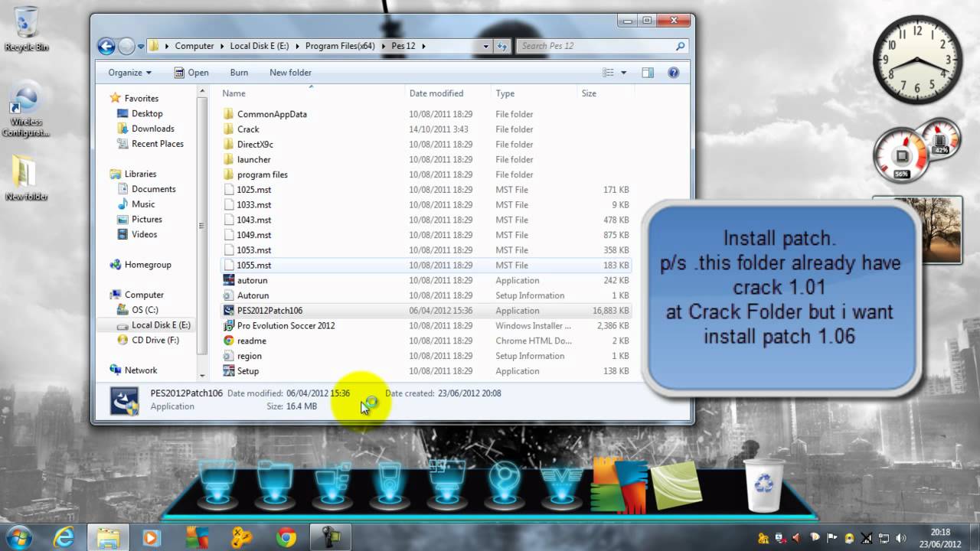Image resolution: width=980 pixels, height=551 pixels.
Task: Select the region setup information file
Action: click(249, 356)
